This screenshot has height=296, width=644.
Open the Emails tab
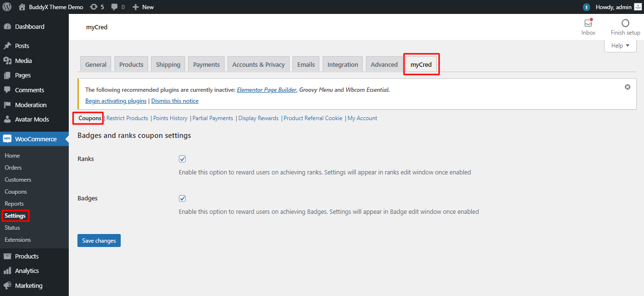(x=306, y=64)
